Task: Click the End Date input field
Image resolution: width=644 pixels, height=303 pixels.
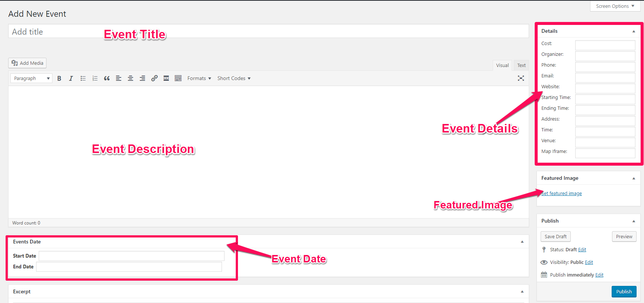Action: point(129,267)
